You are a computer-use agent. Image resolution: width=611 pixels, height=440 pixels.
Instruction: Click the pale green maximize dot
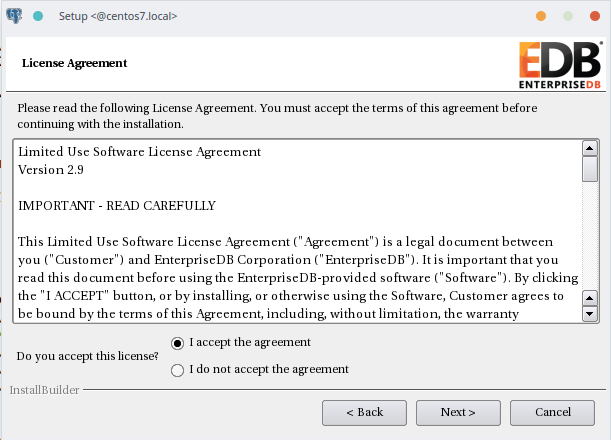[568, 16]
